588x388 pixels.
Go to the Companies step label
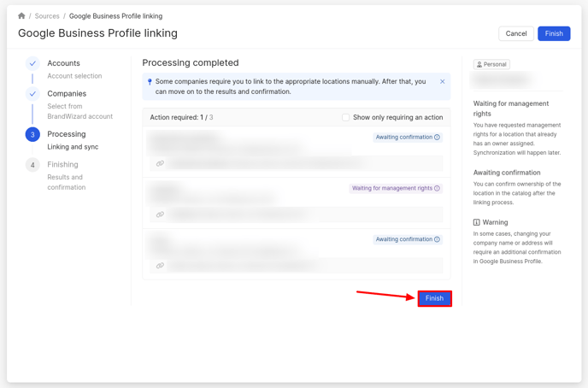67,93
